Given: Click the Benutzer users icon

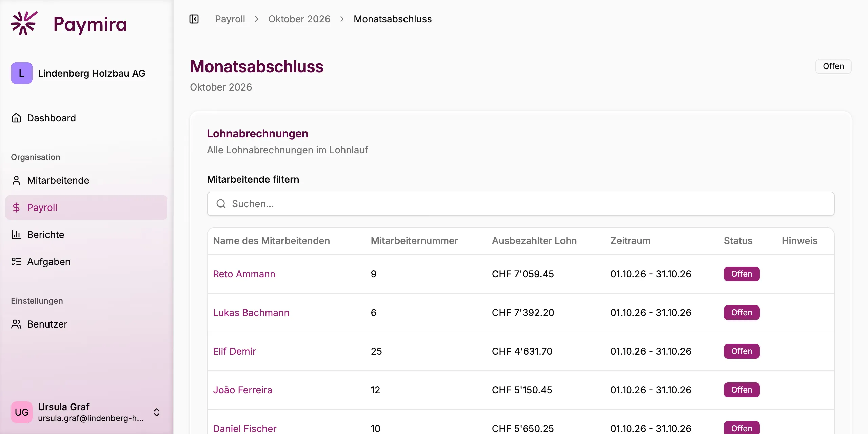Looking at the screenshot, I should tap(16, 324).
